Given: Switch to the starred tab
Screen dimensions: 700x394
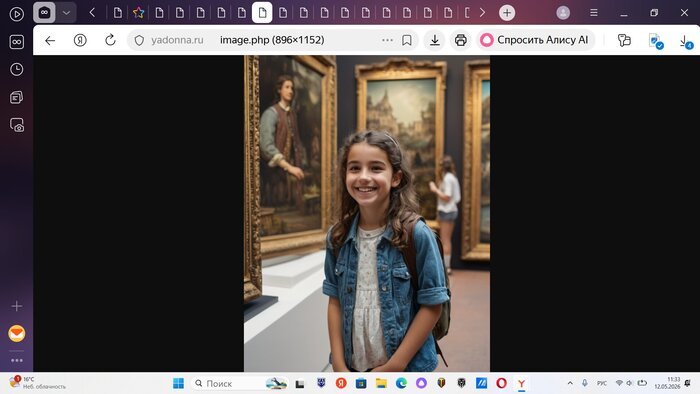Looking at the screenshot, I should click(x=138, y=12).
